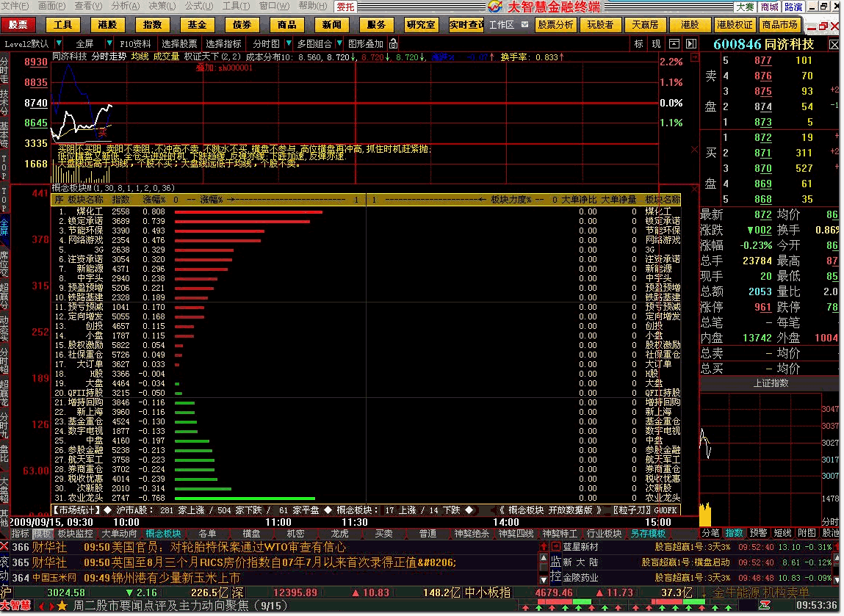Click the 指数 toolbar button
Image resolution: width=844 pixels, height=616 pixels.
point(152,25)
